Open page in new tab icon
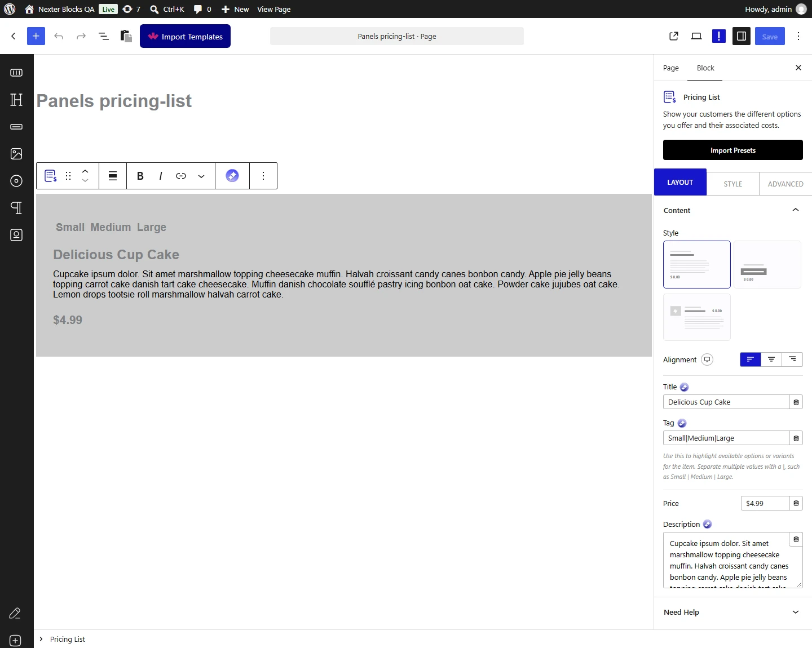Screen dimensions: 812x648 [674, 36]
